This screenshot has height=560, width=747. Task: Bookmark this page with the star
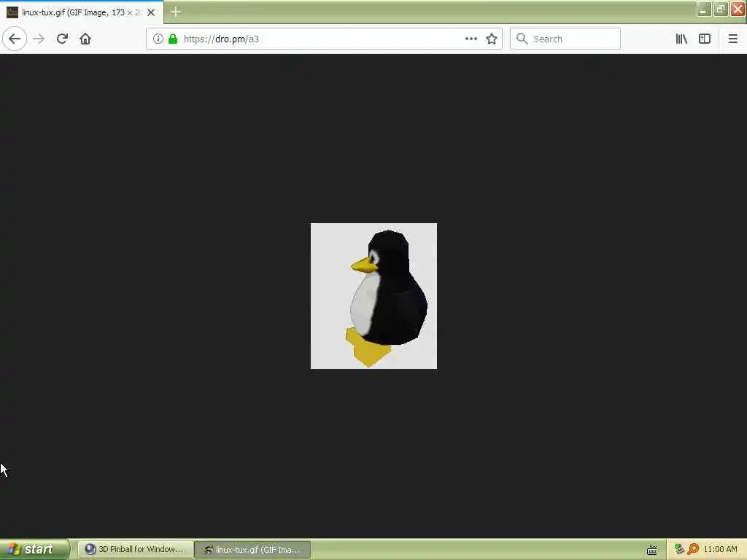pyautogui.click(x=492, y=39)
